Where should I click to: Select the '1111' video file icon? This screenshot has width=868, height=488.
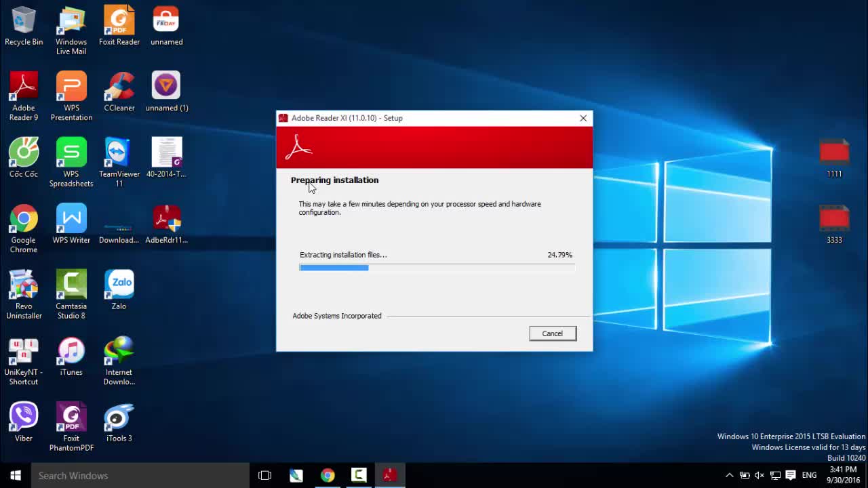pyautogui.click(x=834, y=158)
